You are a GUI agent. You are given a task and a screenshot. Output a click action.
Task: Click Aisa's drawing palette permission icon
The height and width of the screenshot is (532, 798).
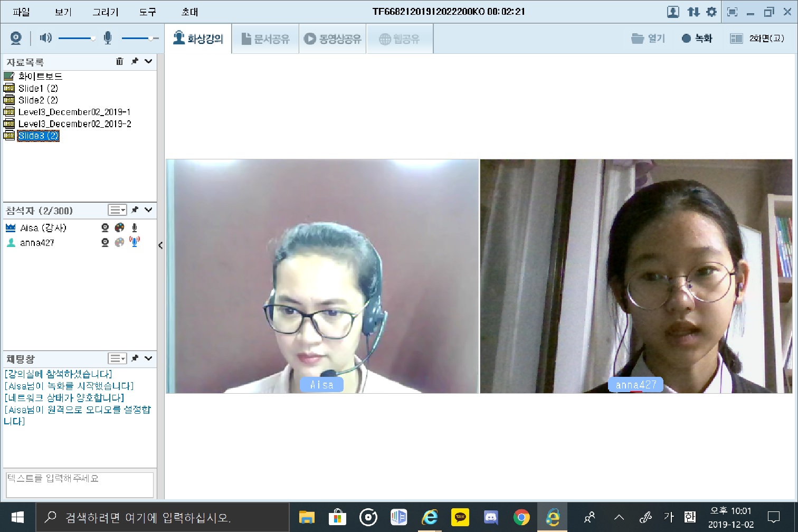[120, 227]
